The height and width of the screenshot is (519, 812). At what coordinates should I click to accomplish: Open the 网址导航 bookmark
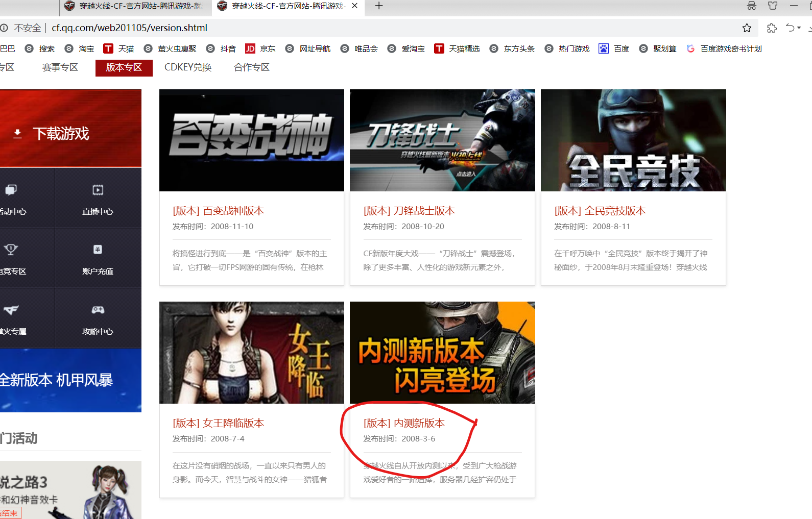308,48
